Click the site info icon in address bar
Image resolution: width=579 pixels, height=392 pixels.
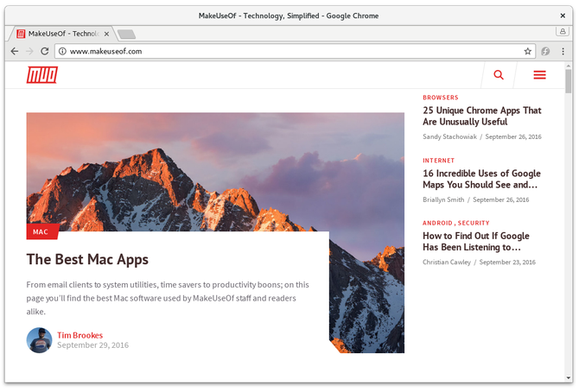pyautogui.click(x=62, y=51)
